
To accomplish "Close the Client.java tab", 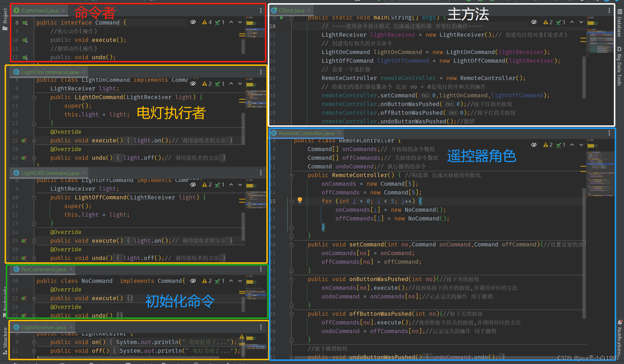I will [309, 10].
